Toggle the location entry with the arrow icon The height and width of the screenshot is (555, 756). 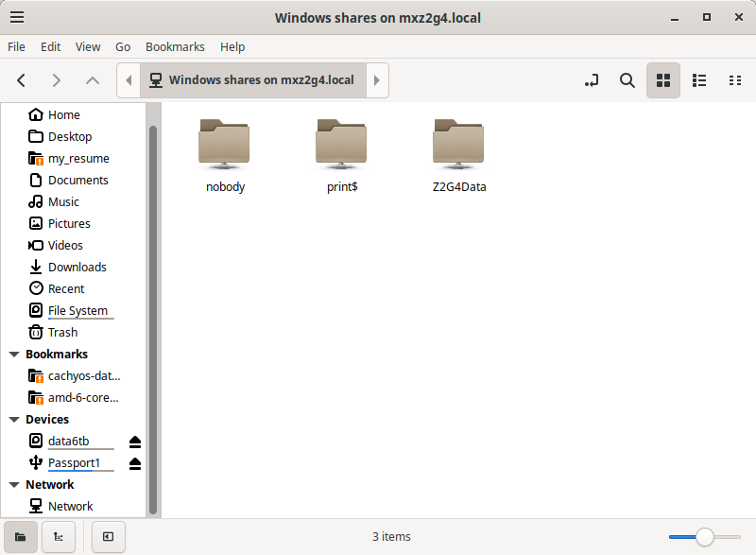[591, 80]
